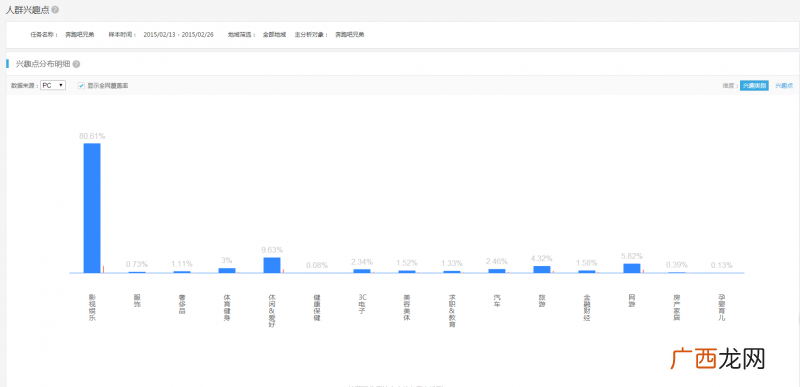800x387 pixels.
Task: Click the 健康保健 axis label
Action: point(317,307)
